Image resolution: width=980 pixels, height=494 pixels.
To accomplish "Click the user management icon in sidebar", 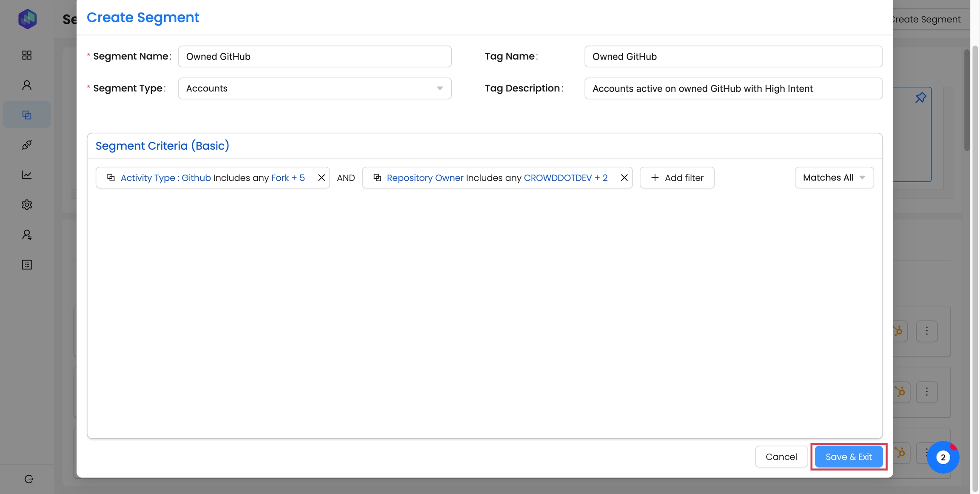I will pos(27,235).
